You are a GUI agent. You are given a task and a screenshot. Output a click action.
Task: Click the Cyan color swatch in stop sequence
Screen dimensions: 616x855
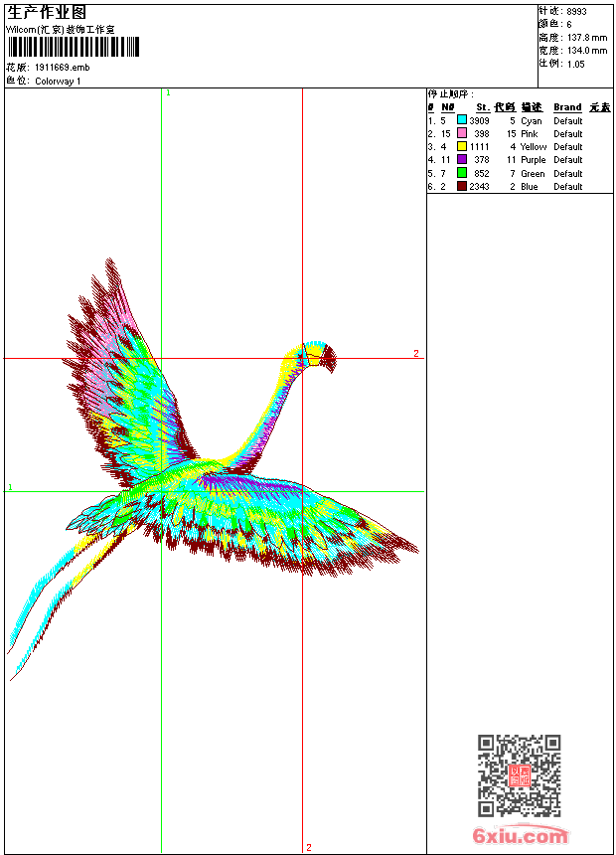tap(462, 120)
